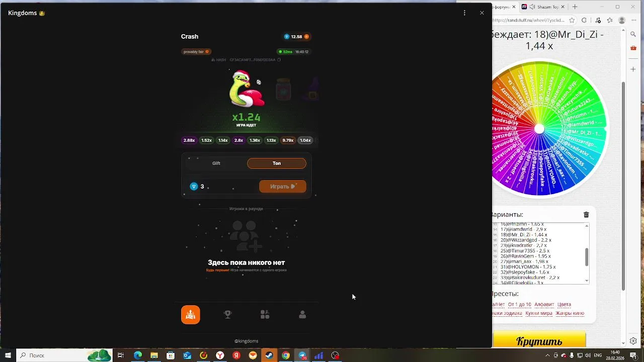Click the fortune wheel center hub

click(539, 129)
